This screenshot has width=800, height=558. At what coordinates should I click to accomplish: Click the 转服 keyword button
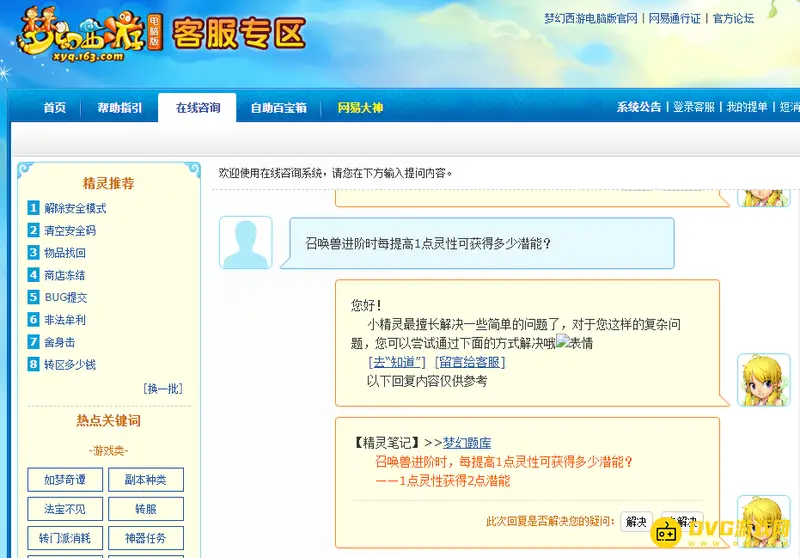point(146,509)
